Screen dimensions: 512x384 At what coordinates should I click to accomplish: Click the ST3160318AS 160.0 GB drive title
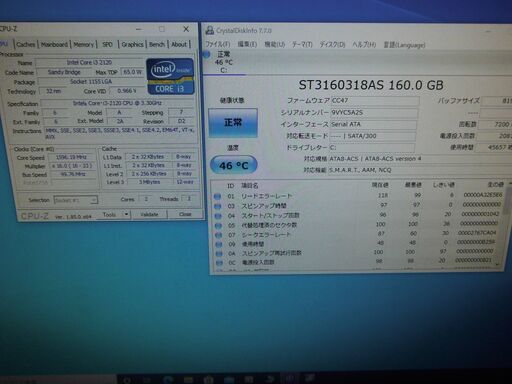click(371, 85)
